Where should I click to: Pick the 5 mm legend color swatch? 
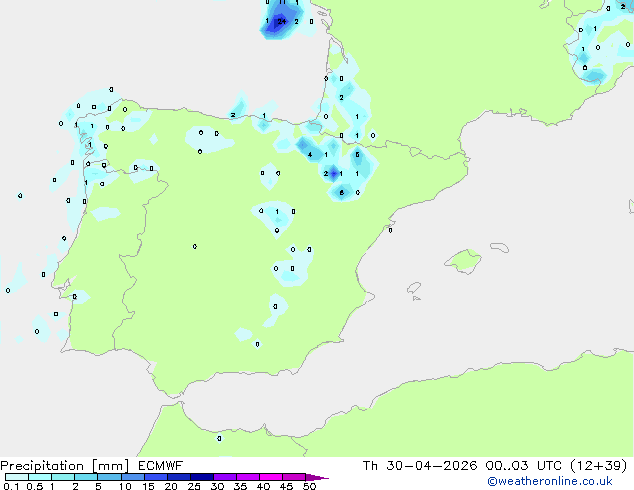coord(110,477)
